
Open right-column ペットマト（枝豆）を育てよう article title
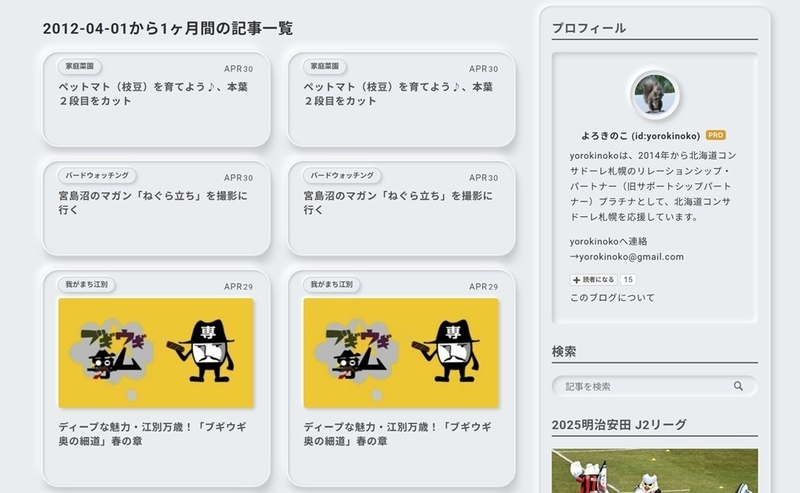click(x=398, y=94)
